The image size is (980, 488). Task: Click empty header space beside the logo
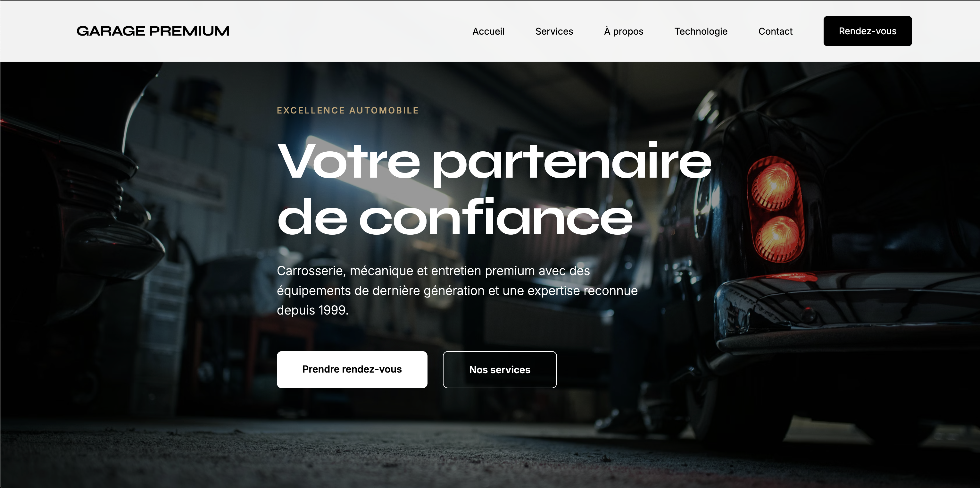pyautogui.click(x=342, y=31)
